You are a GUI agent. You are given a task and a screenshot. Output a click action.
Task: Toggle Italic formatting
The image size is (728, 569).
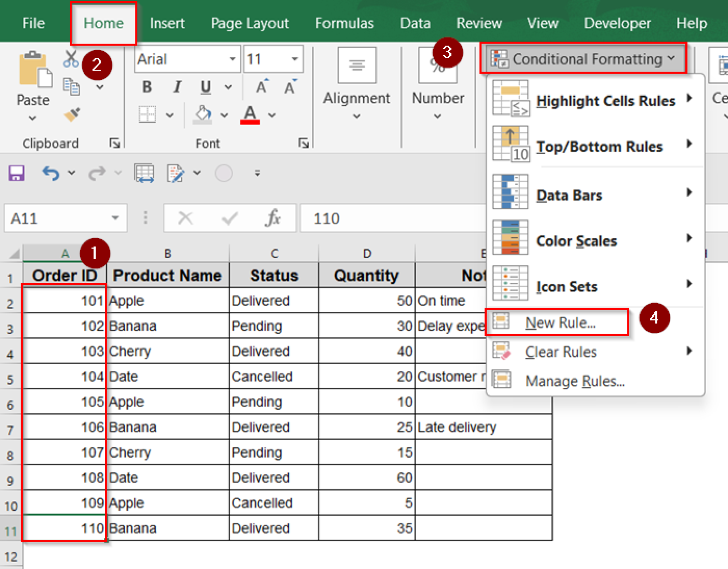coord(177,86)
